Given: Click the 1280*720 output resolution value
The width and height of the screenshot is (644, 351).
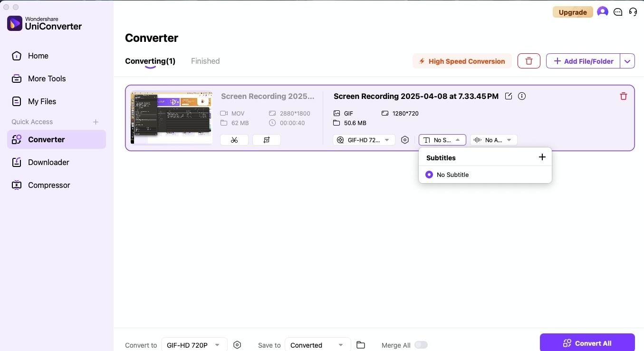Looking at the screenshot, I should coord(405,113).
